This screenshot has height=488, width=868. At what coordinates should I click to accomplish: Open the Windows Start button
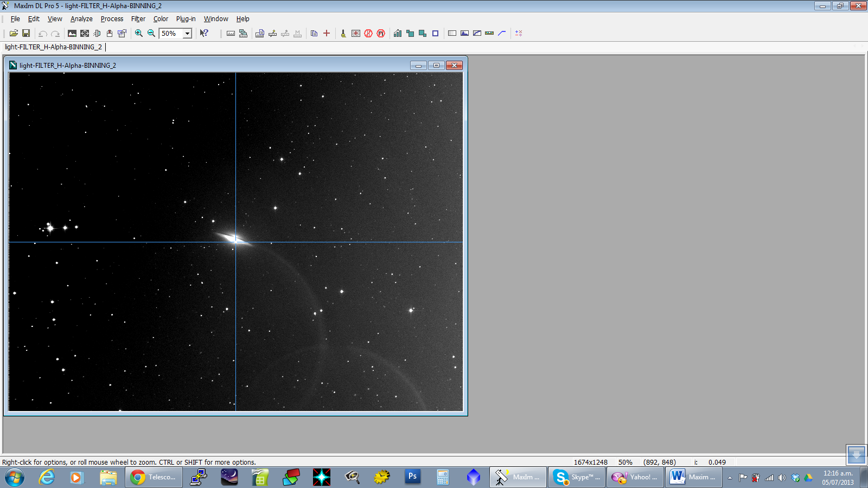(15, 477)
